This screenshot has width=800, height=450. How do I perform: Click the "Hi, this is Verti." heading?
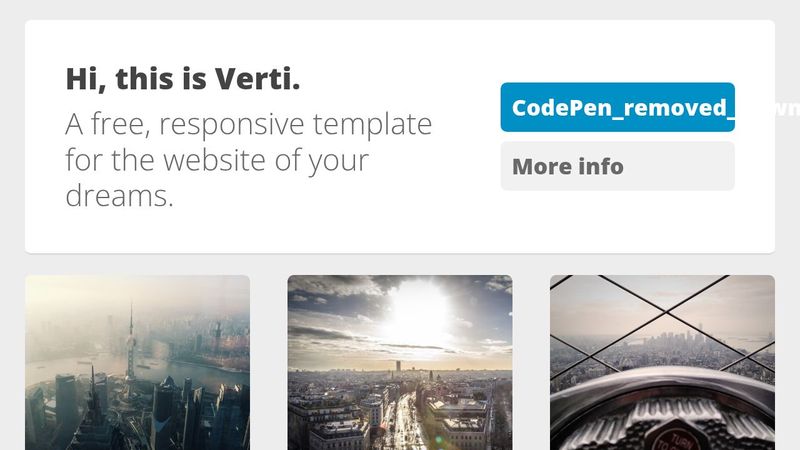click(183, 79)
